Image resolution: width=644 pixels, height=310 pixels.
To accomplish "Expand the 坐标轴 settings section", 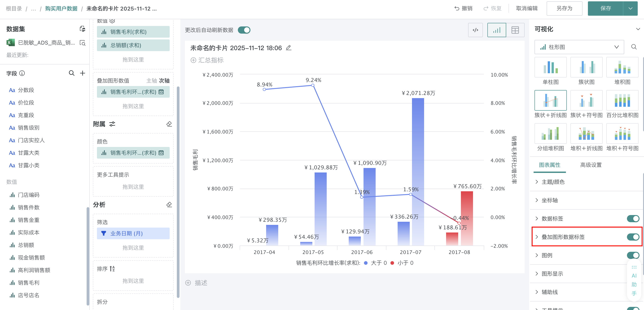I will (550, 200).
